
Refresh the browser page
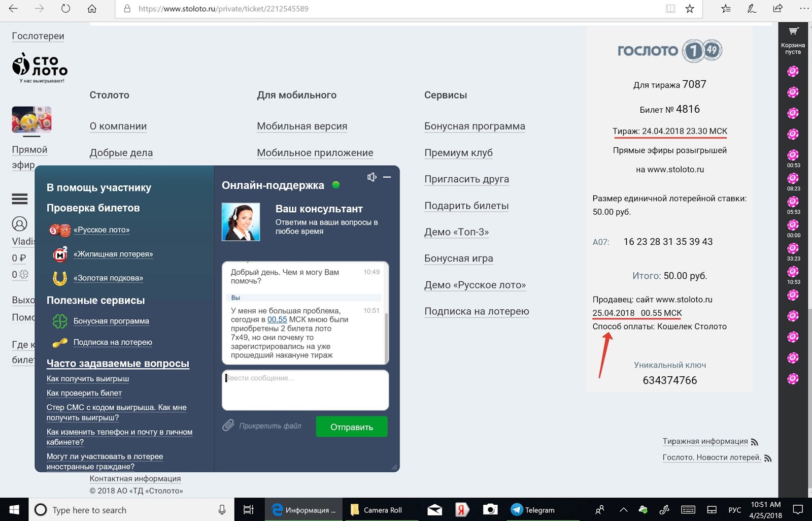pyautogui.click(x=65, y=9)
